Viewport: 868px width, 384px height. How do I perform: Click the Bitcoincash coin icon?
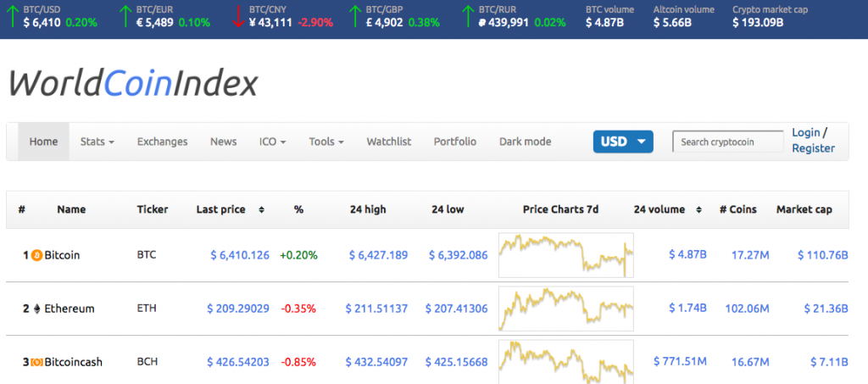37,363
